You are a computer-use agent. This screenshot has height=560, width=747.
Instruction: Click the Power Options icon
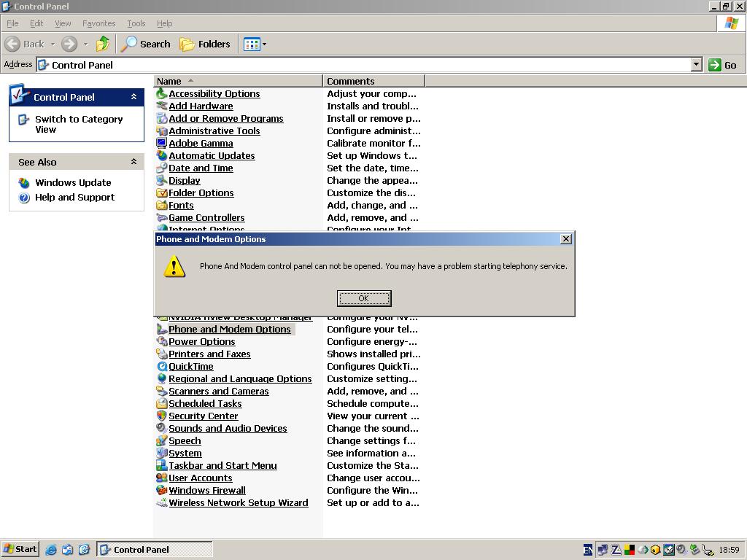click(162, 341)
